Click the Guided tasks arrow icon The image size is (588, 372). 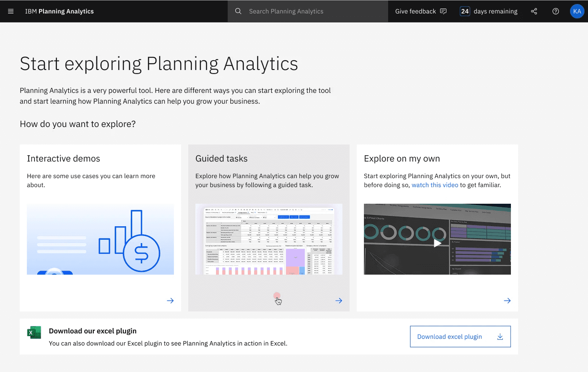click(x=339, y=301)
